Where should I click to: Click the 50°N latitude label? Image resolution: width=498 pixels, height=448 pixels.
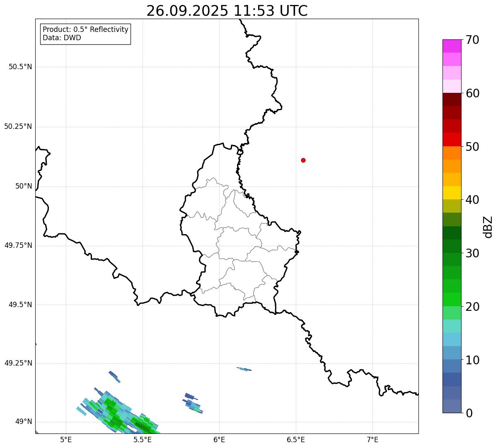point(24,186)
